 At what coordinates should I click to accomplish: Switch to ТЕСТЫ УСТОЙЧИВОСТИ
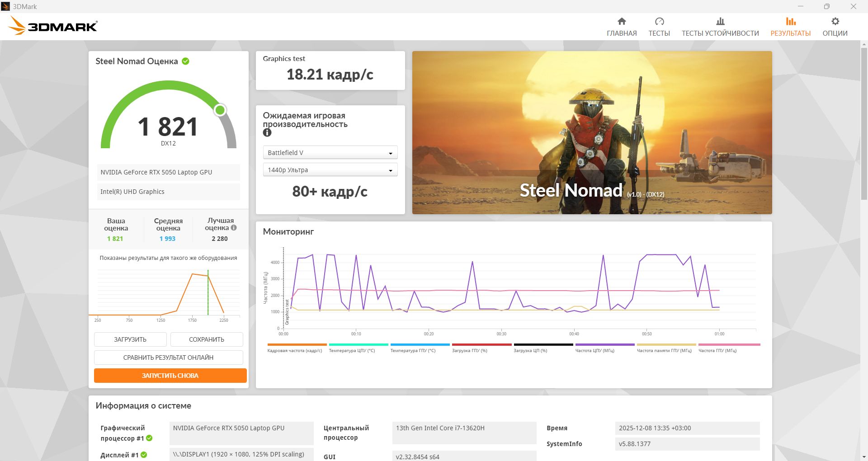click(x=720, y=27)
